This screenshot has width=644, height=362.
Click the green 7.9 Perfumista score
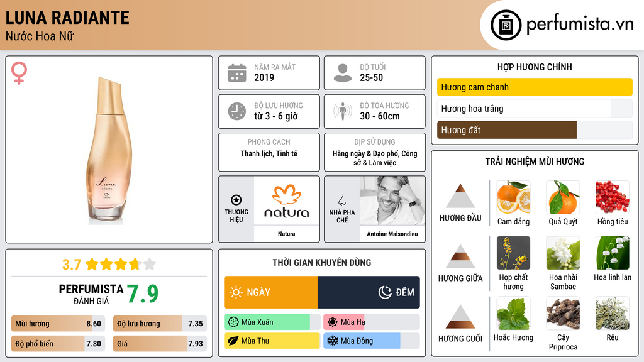(x=142, y=294)
